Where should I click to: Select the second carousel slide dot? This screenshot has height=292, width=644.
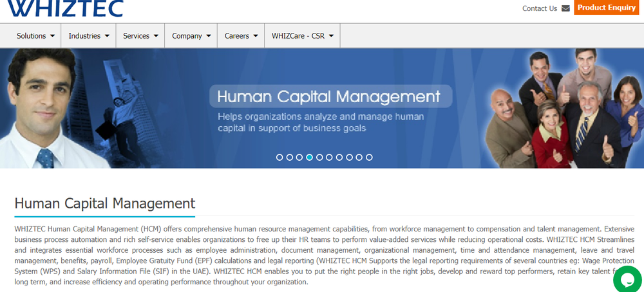290,157
